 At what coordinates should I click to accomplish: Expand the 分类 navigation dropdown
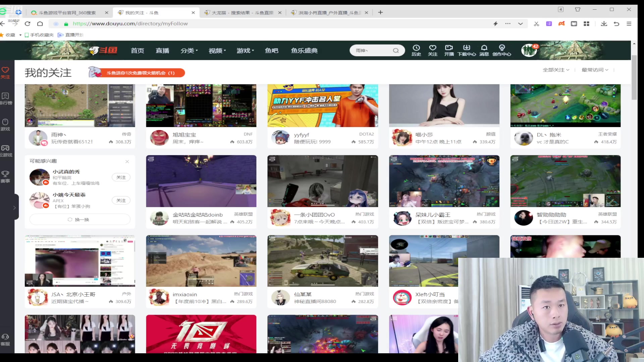coord(189,51)
